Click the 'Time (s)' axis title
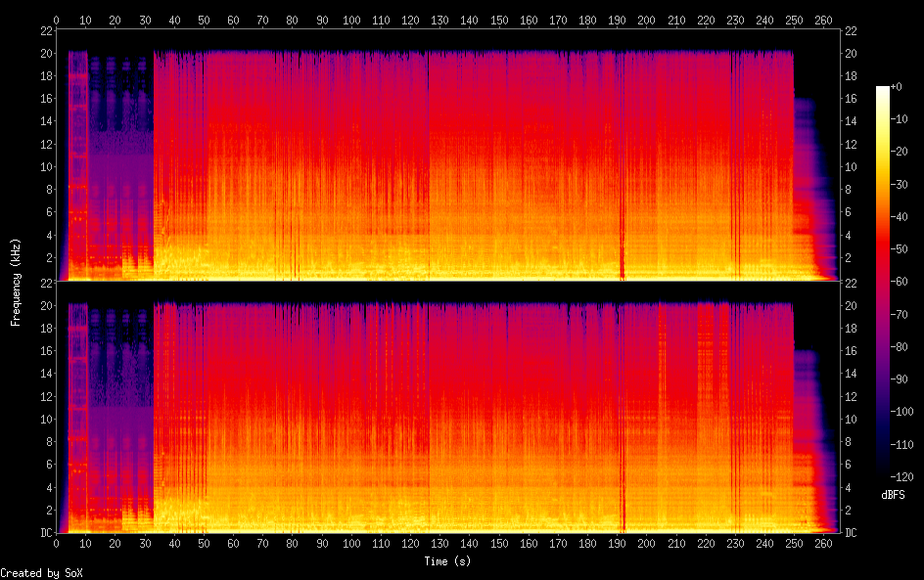The width and height of the screenshot is (924, 580). point(447,561)
